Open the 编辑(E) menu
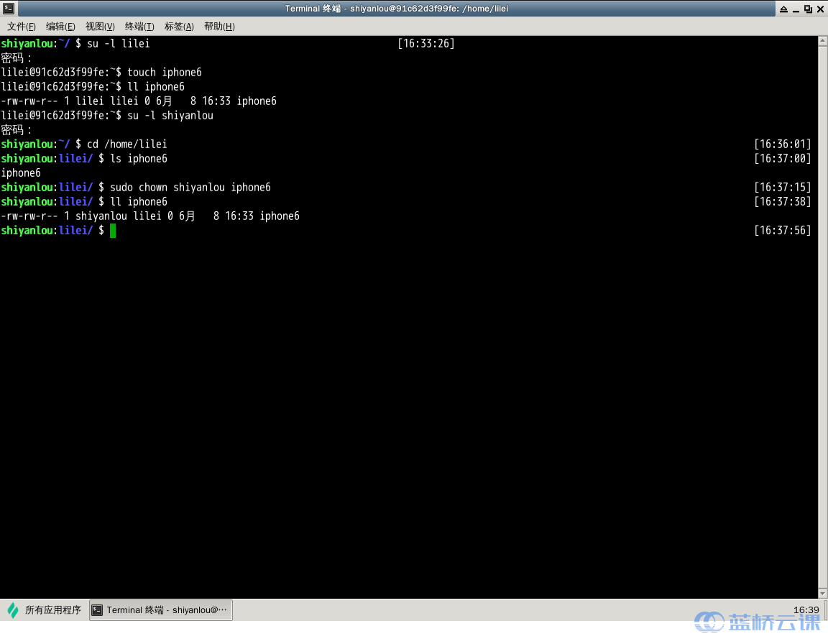This screenshot has width=828, height=644. click(60, 27)
